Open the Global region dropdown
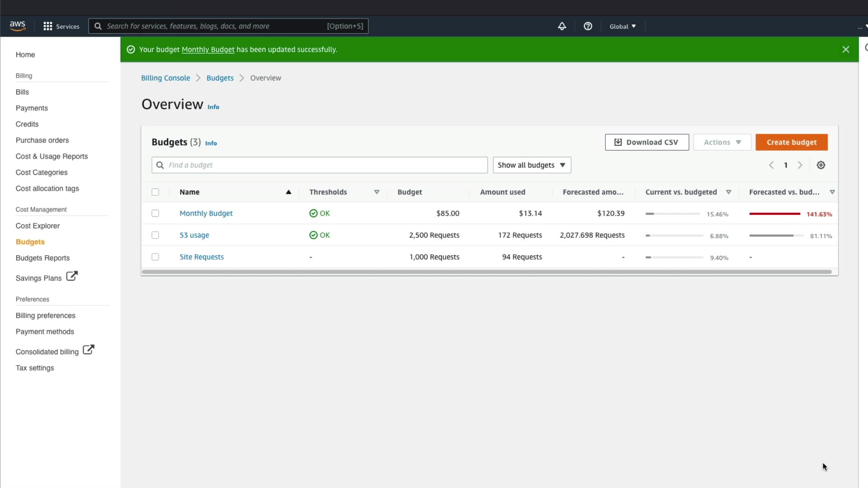Viewport: 868px width, 488px height. tap(623, 26)
